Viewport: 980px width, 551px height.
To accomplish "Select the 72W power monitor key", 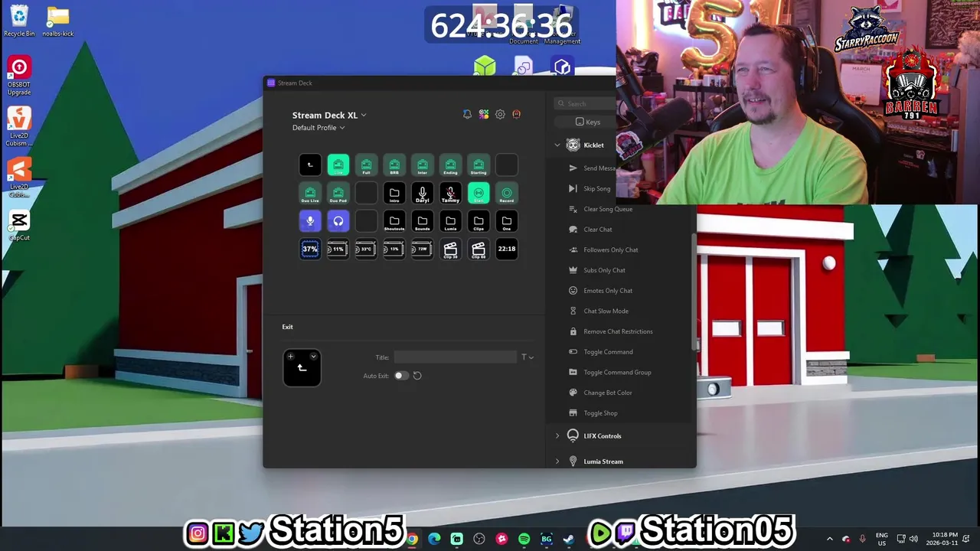I will (423, 249).
